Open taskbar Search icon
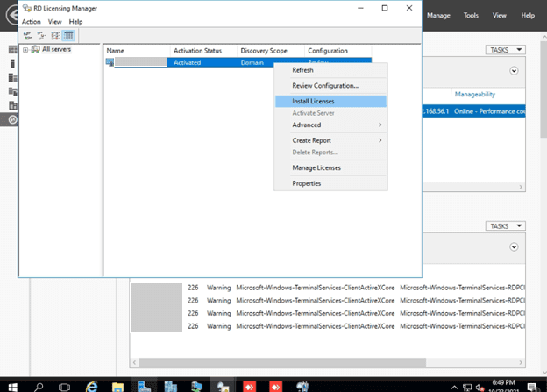The height and width of the screenshot is (392, 547). pyautogui.click(x=39, y=387)
